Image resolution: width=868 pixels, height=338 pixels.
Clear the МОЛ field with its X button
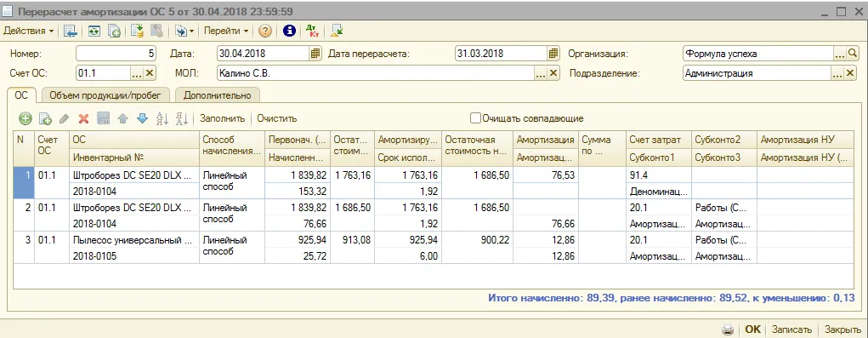553,73
